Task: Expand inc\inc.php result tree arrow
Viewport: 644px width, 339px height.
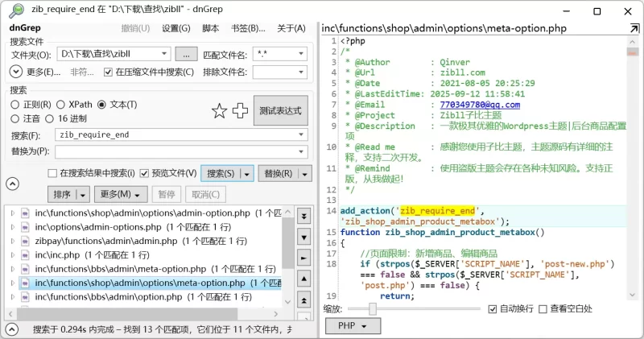Action: pos(13,255)
